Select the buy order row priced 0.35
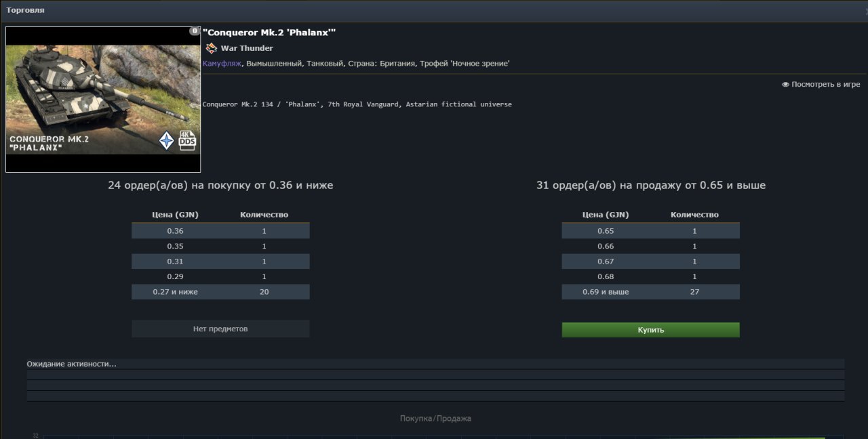This screenshot has width=868, height=439. point(220,246)
